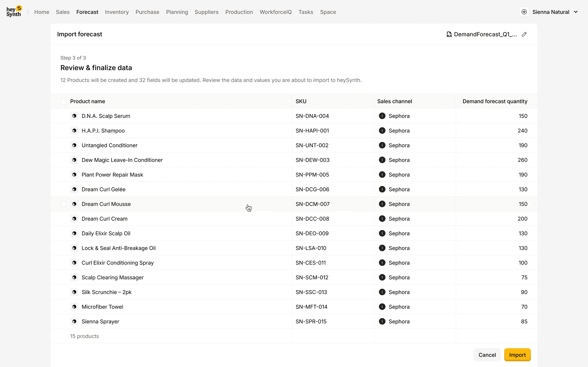Toggle the select-all checkbox in table header
Image resolution: width=588 pixels, height=367 pixels.
[x=64, y=102]
